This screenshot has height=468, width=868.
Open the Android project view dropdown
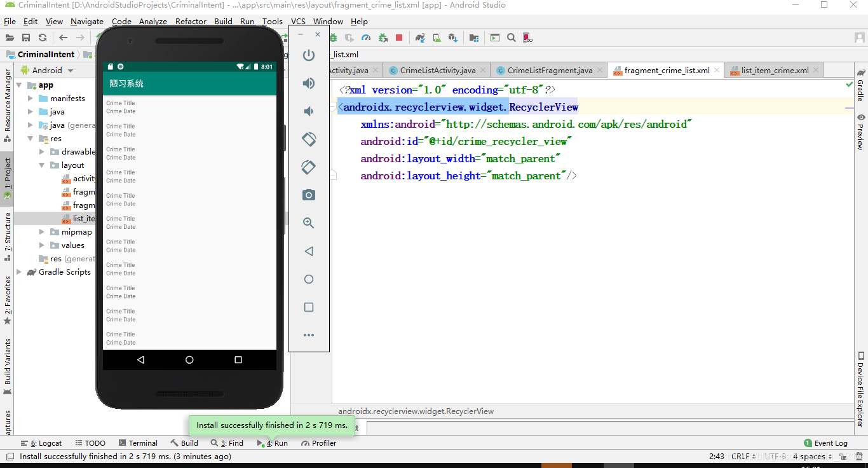47,71
